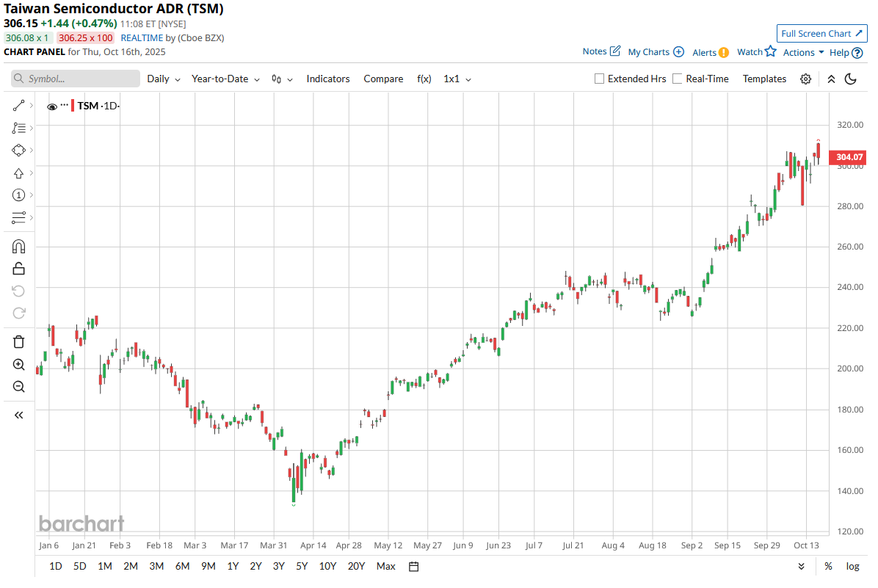Image resolution: width=878 pixels, height=588 pixels.
Task: Select the 9M time range
Action: [x=208, y=567]
